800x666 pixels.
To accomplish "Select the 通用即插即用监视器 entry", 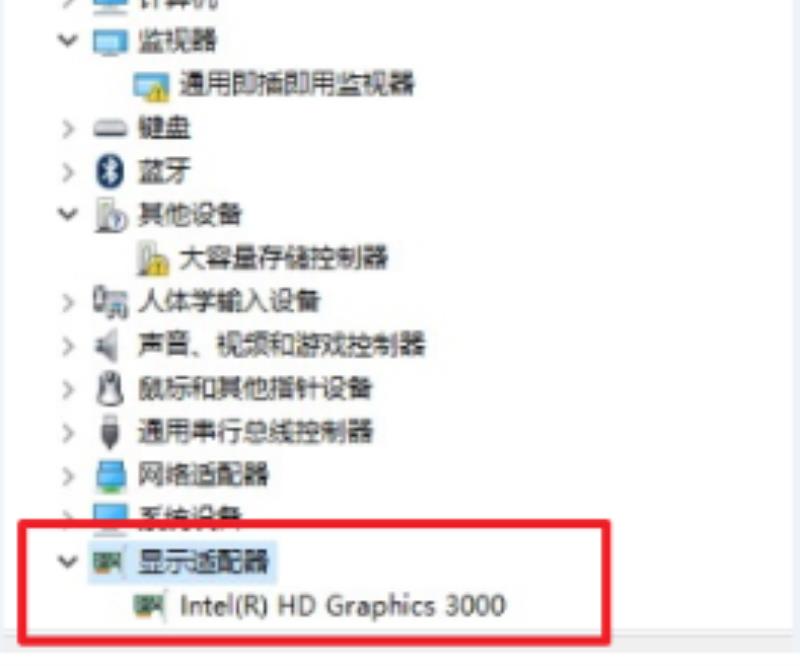I will [x=296, y=84].
